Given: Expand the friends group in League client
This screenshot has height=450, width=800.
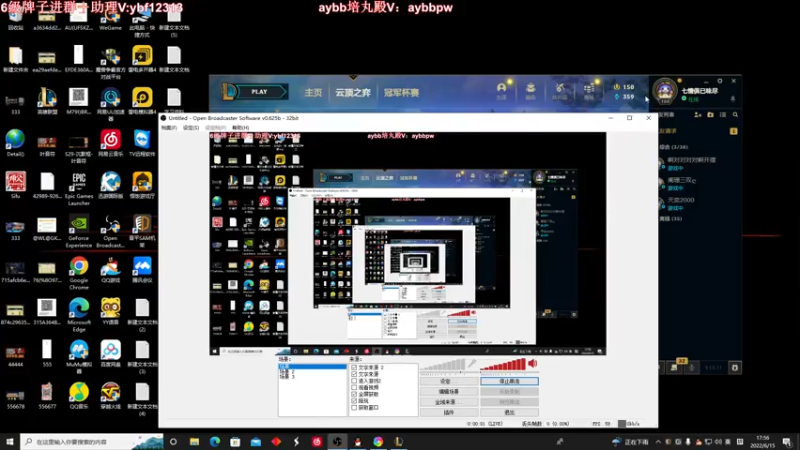Looking at the screenshot, I should pyautogui.click(x=673, y=147).
